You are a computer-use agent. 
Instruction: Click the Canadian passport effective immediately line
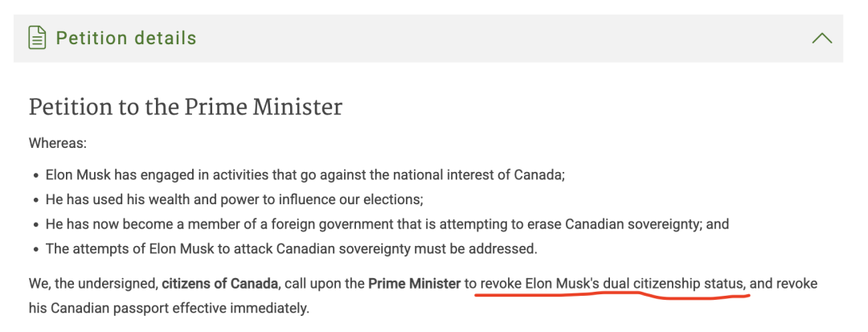point(169,308)
